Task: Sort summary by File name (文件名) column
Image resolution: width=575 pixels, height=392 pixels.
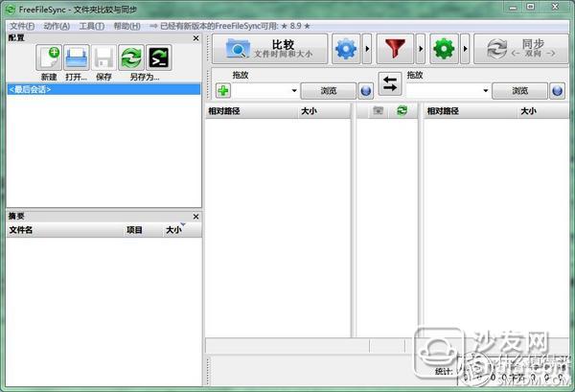Action: (64, 230)
